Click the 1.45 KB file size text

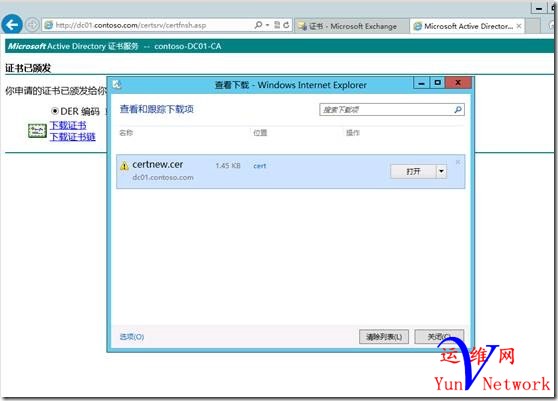tap(228, 166)
